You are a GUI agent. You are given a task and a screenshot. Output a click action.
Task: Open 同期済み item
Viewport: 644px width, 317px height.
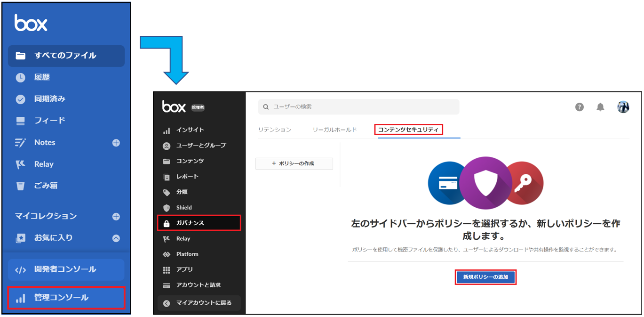click(49, 99)
